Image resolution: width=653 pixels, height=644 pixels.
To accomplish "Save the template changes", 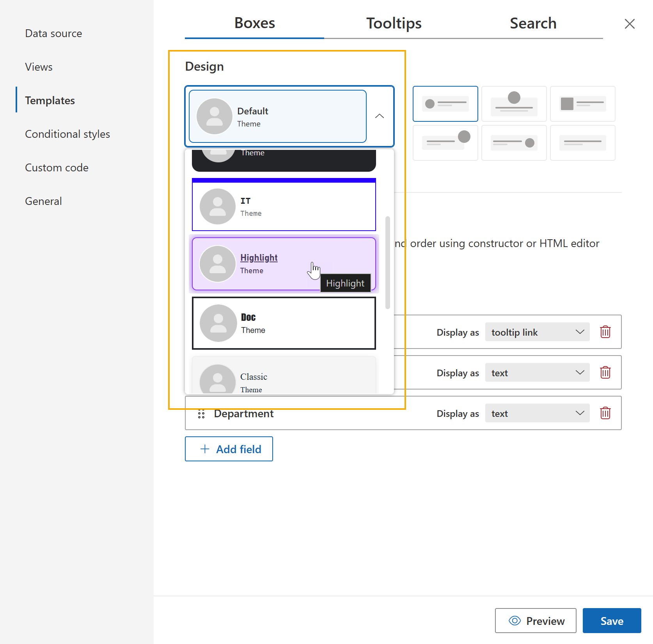I will [611, 621].
